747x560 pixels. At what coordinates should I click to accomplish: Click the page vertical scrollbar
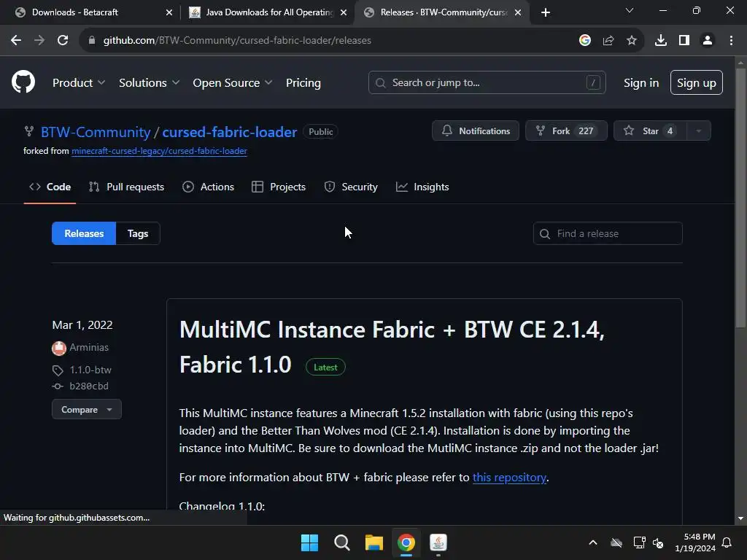(740, 198)
